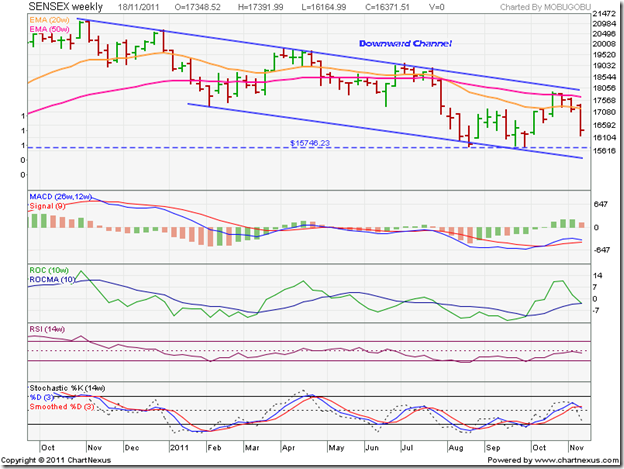Viewport: 624px width, 469px height.
Task: Click the ROC (10w) legend label
Action: 49,270
